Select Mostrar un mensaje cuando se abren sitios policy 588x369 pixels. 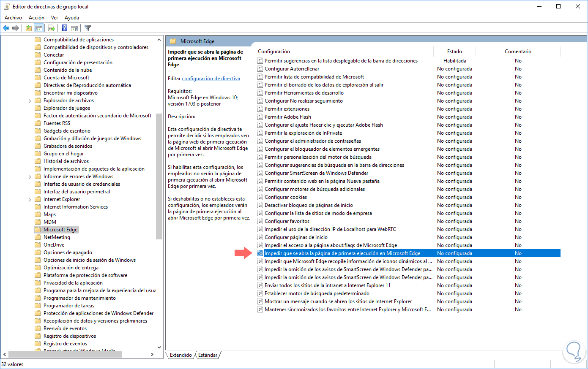[338, 301]
